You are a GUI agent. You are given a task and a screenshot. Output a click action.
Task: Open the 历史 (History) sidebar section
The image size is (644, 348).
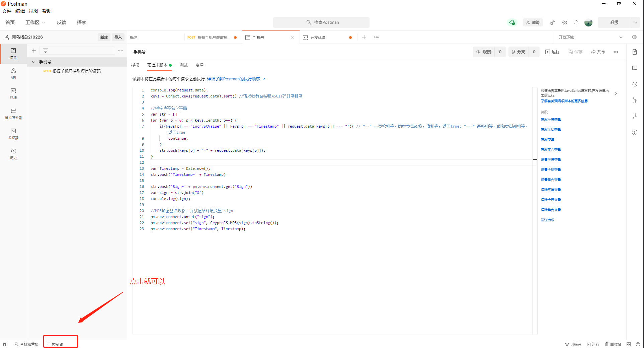point(13,154)
